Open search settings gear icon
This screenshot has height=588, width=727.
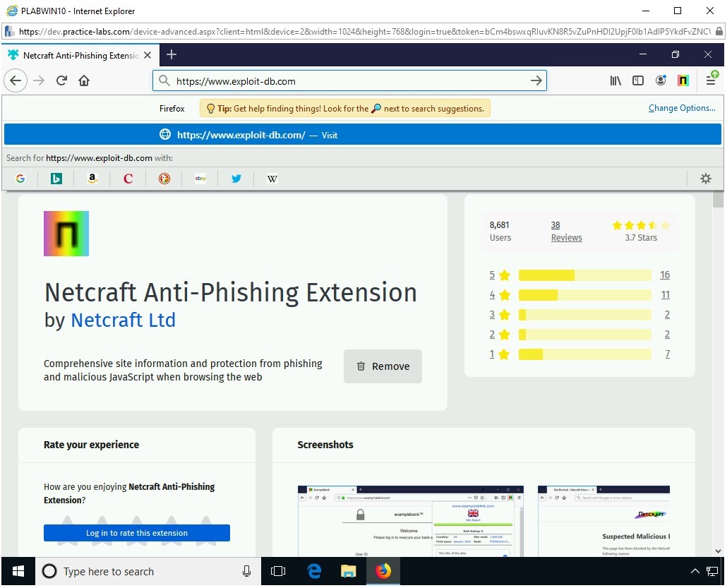[705, 179]
